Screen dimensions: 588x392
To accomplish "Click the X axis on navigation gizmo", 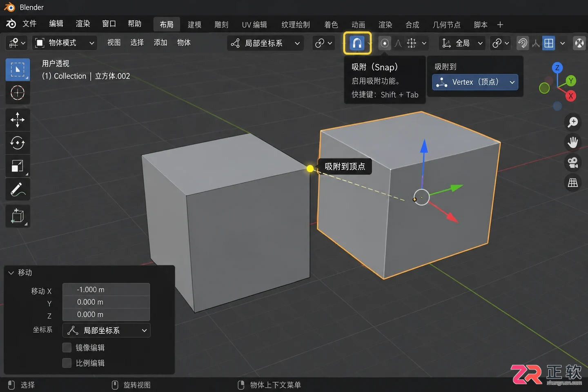I will (571, 96).
